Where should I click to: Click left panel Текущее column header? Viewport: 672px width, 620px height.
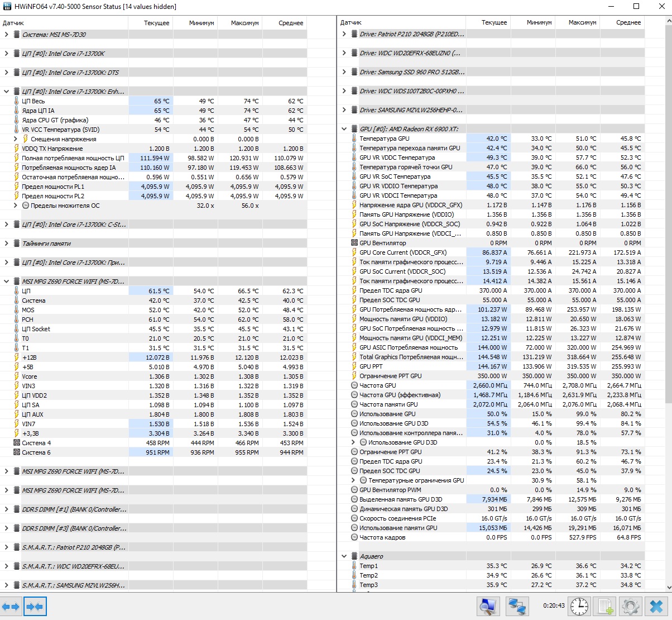pos(151,23)
